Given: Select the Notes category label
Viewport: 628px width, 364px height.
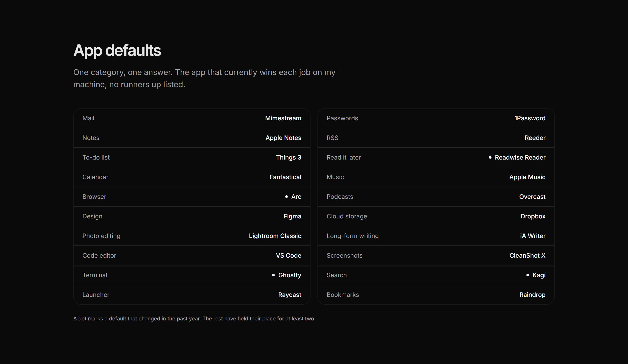Looking at the screenshot, I should click(x=91, y=138).
